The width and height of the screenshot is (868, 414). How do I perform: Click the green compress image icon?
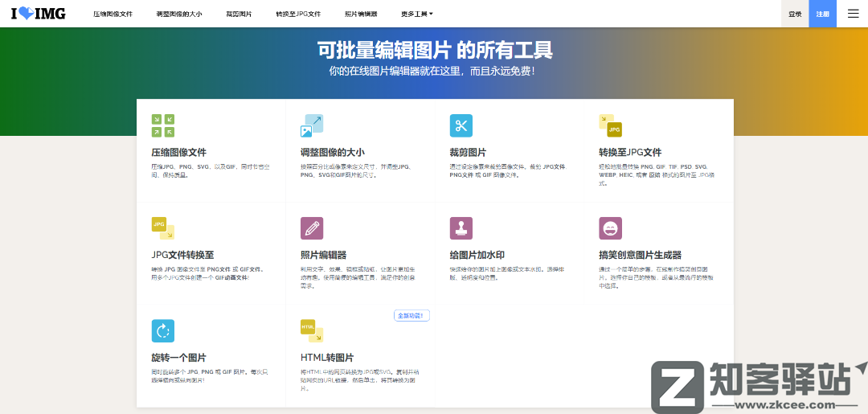[162, 125]
